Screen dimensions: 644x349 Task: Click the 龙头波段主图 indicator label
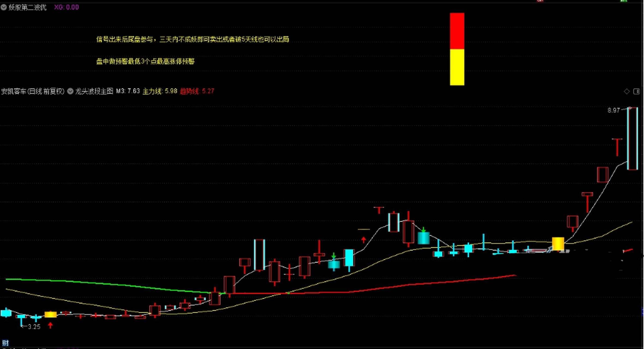pyautogui.click(x=94, y=91)
